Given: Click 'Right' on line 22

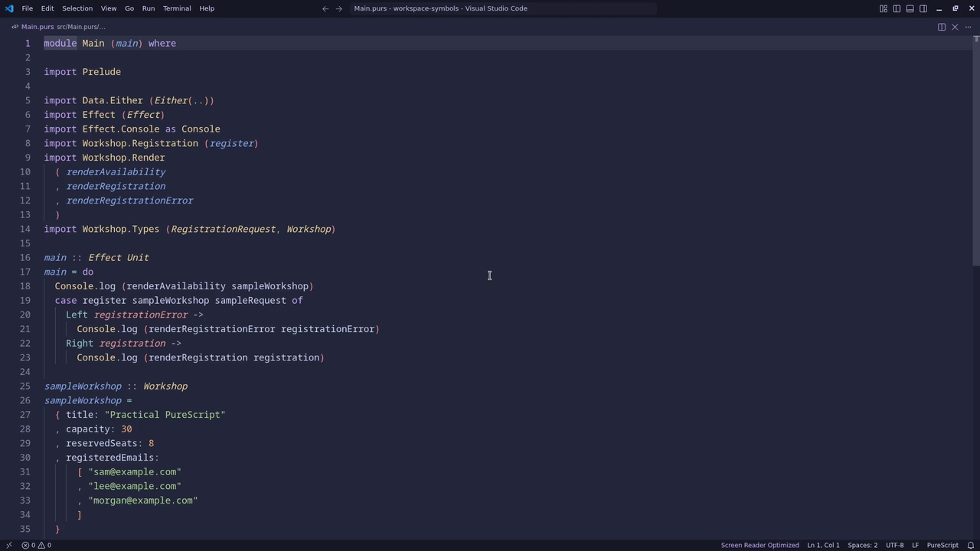Looking at the screenshot, I should click(80, 344).
